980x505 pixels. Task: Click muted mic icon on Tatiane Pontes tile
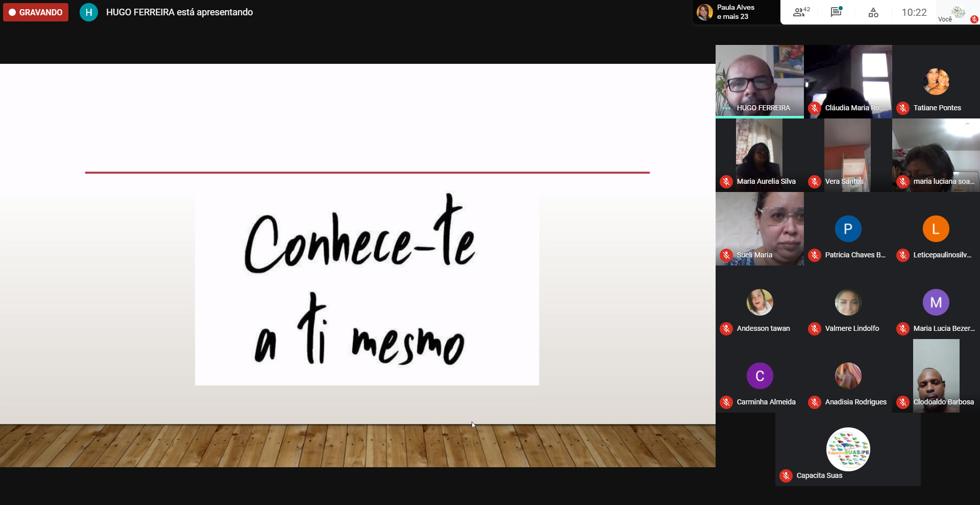pyautogui.click(x=903, y=108)
